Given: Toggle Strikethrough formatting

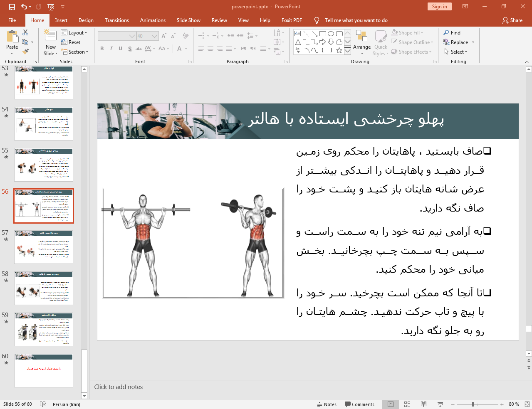Looking at the screenshot, I should [x=139, y=49].
